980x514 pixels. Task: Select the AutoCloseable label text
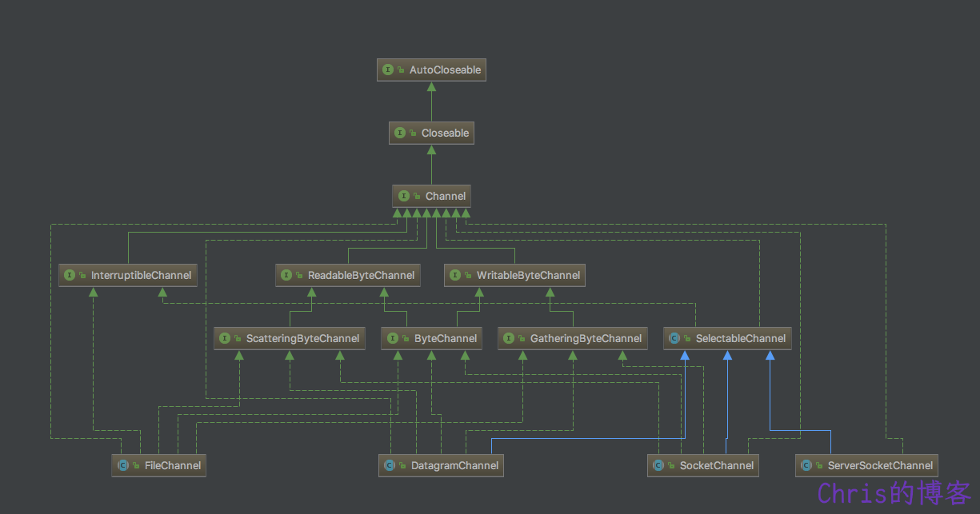[445, 70]
